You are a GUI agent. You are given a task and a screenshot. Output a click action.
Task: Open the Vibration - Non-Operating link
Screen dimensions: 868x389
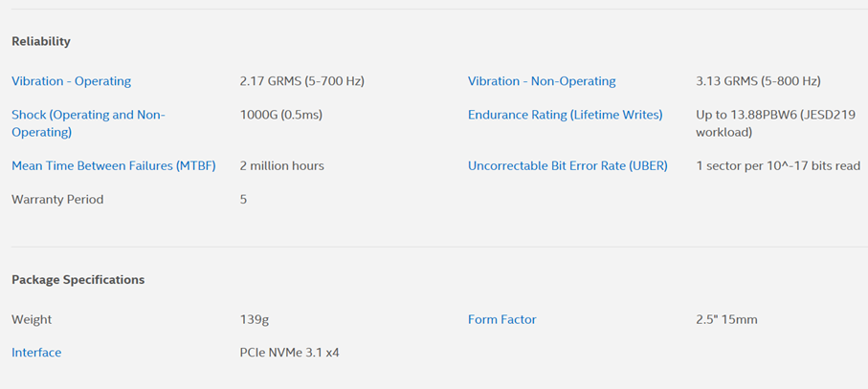[542, 81]
